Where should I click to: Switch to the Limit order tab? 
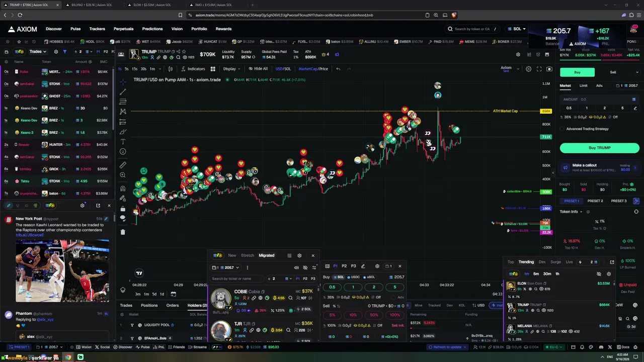[x=583, y=86]
